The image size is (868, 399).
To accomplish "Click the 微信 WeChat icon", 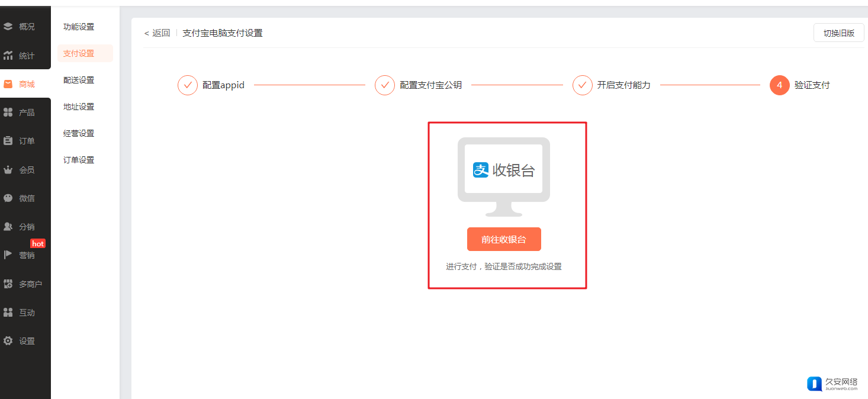I will coord(8,198).
